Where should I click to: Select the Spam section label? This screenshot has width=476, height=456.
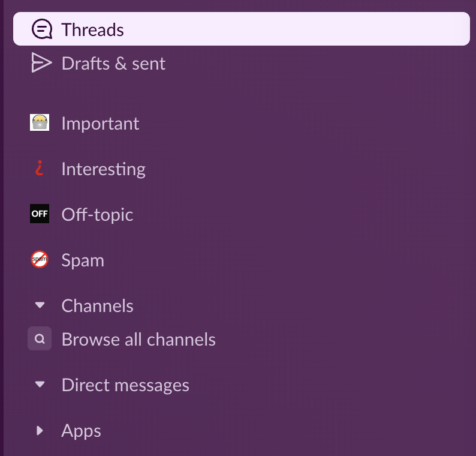click(83, 260)
